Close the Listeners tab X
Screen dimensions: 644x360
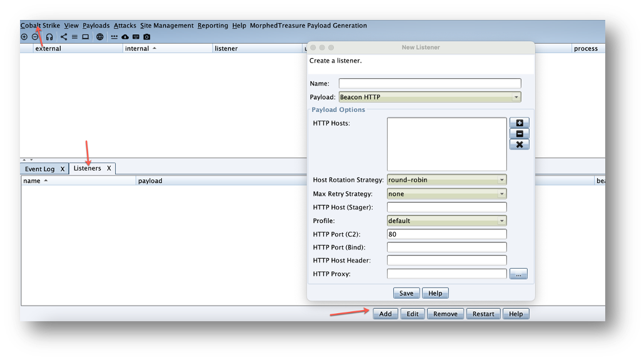[109, 168]
